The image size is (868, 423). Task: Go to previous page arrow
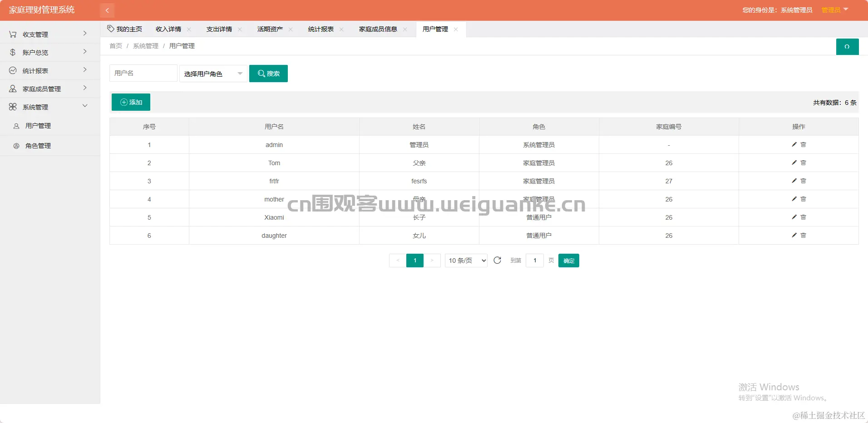point(398,261)
